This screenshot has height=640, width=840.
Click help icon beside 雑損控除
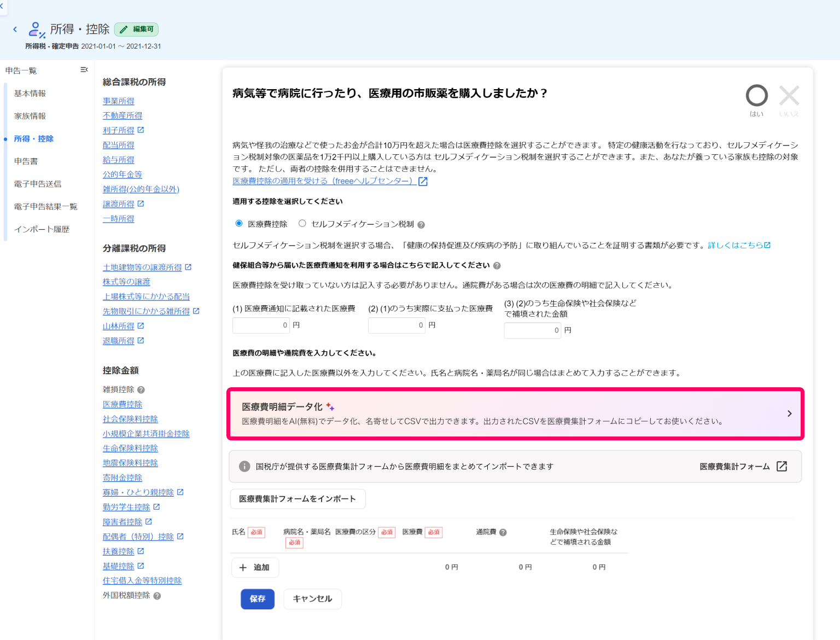coord(141,390)
